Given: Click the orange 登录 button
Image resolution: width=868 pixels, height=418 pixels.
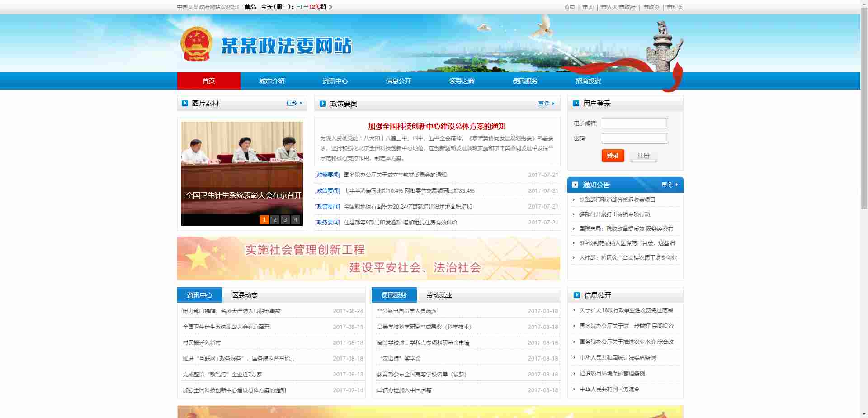Looking at the screenshot, I should 613,156.
